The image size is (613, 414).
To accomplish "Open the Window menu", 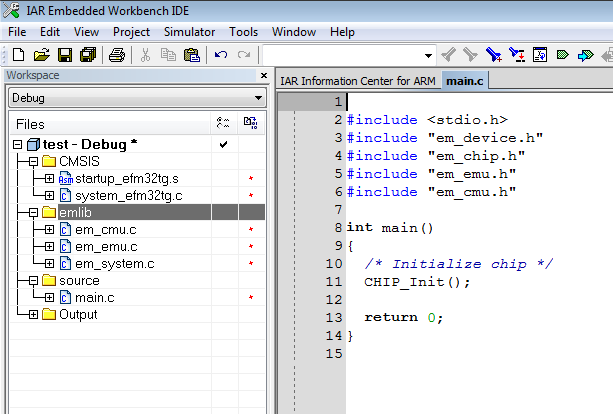I will tap(294, 32).
